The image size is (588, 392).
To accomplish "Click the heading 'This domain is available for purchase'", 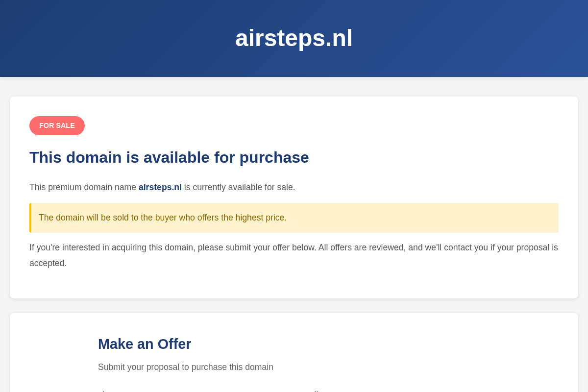I will pos(169,157).
